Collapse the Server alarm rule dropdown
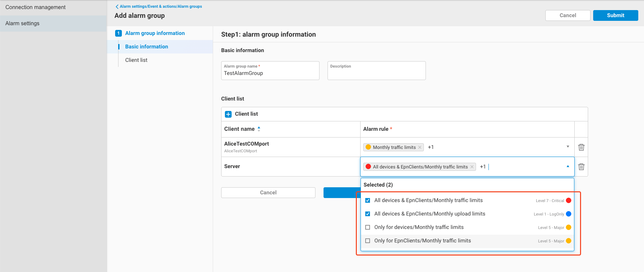The height and width of the screenshot is (272, 644). point(568,166)
